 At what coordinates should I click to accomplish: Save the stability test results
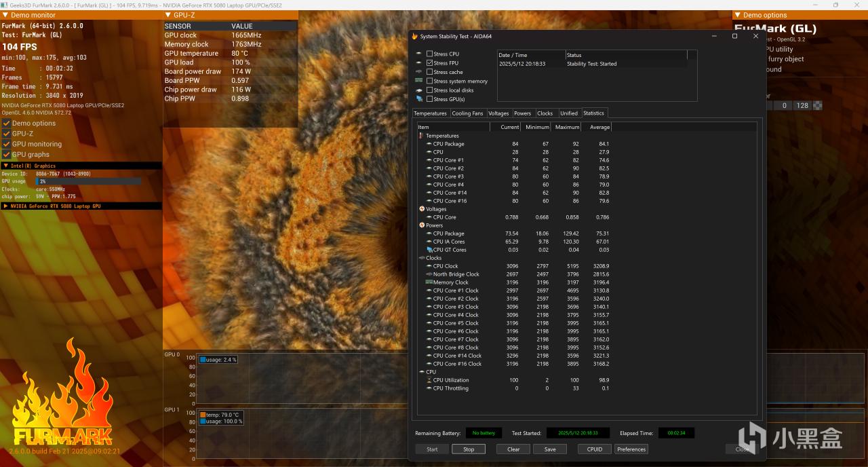pyautogui.click(x=550, y=449)
